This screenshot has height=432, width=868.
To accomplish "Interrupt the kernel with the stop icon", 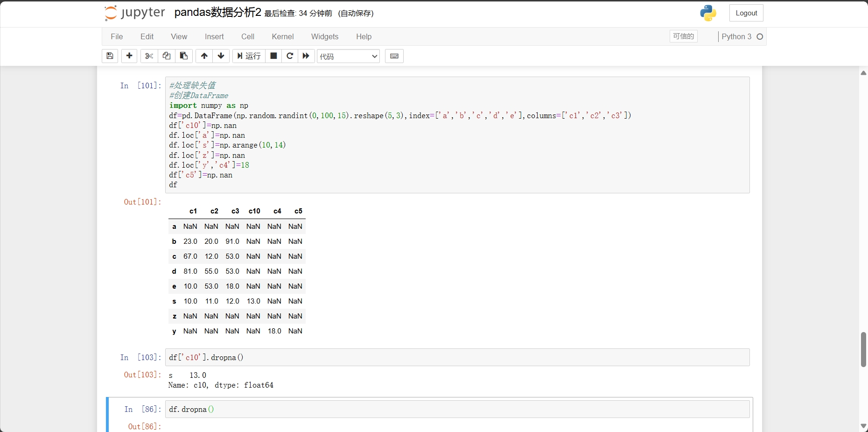I will click(274, 56).
